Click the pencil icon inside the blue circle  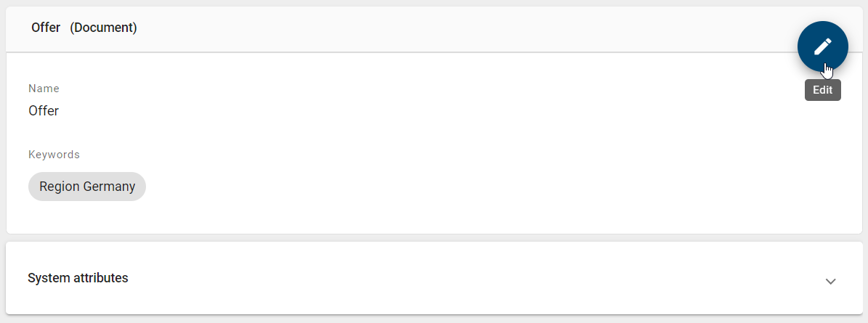pos(822,46)
